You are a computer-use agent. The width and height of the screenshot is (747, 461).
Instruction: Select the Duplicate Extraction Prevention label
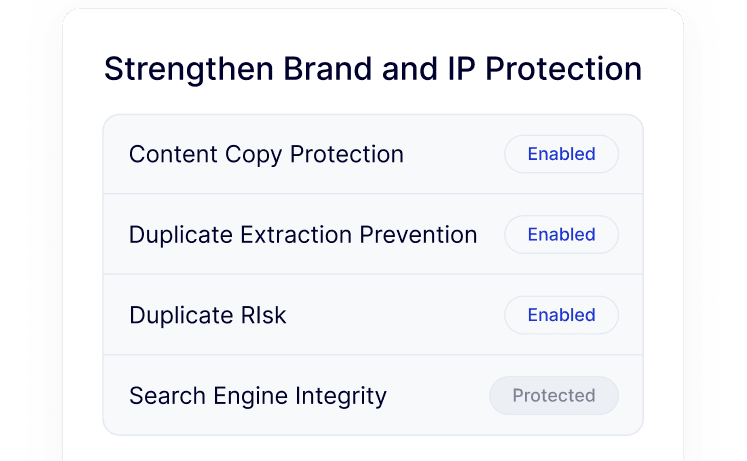(303, 235)
